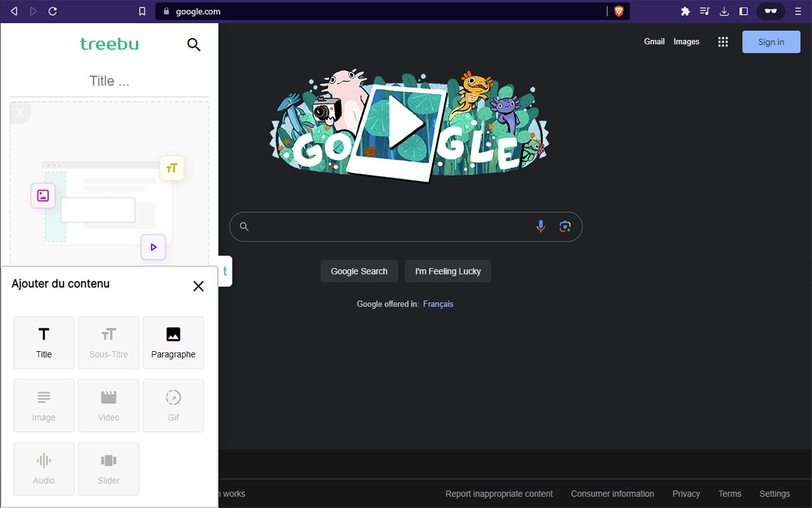Bookmark this page icon
Image resolution: width=812 pixels, height=508 pixels.
[x=142, y=11]
